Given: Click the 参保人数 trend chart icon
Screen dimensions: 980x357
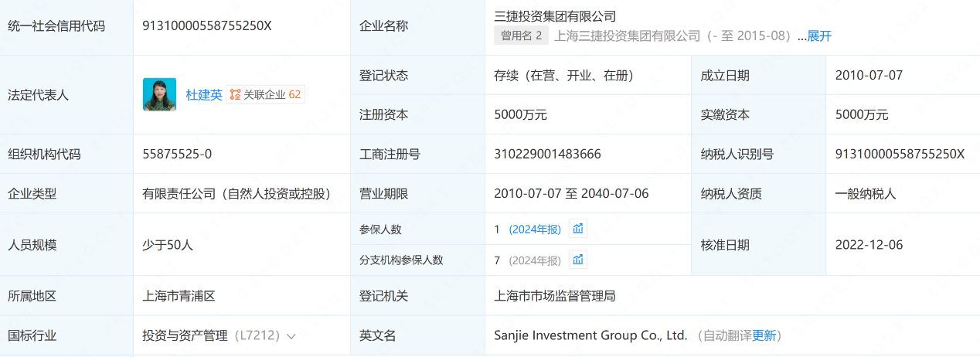Looking at the screenshot, I should (578, 229).
